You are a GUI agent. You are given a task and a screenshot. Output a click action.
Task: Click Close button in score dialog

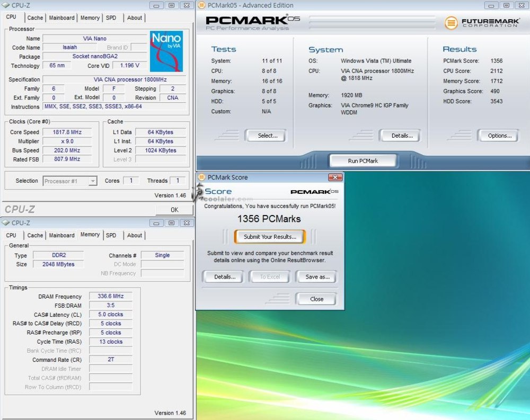[x=316, y=299]
